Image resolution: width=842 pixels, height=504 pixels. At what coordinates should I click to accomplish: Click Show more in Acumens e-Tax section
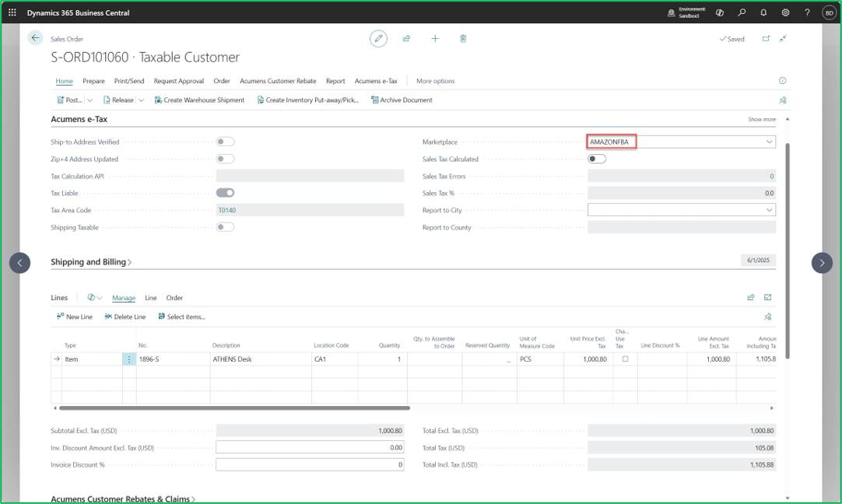click(761, 119)
